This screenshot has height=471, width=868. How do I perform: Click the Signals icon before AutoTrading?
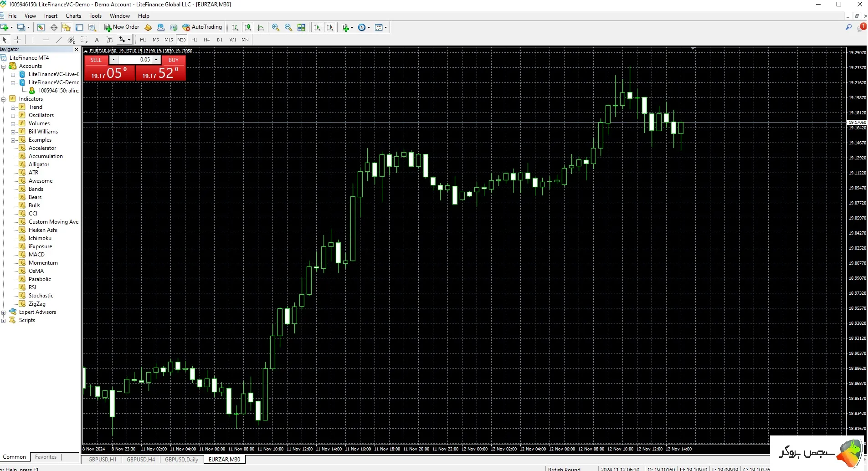tap(174, 27)
